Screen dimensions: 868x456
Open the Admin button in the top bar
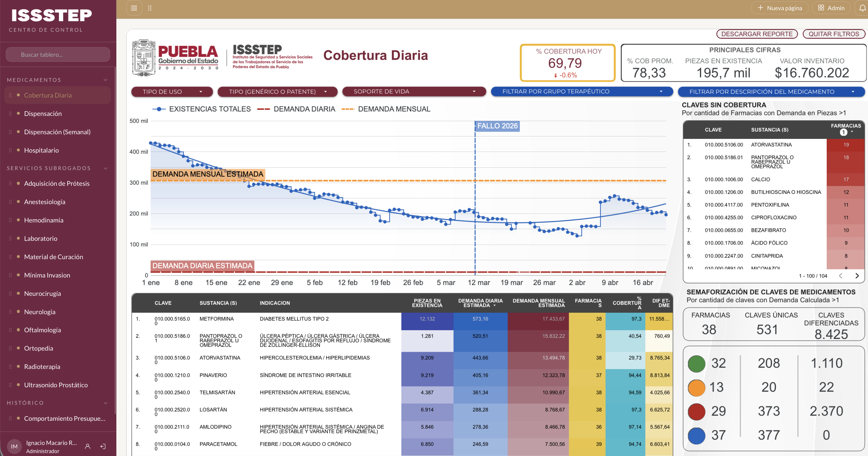831,8
